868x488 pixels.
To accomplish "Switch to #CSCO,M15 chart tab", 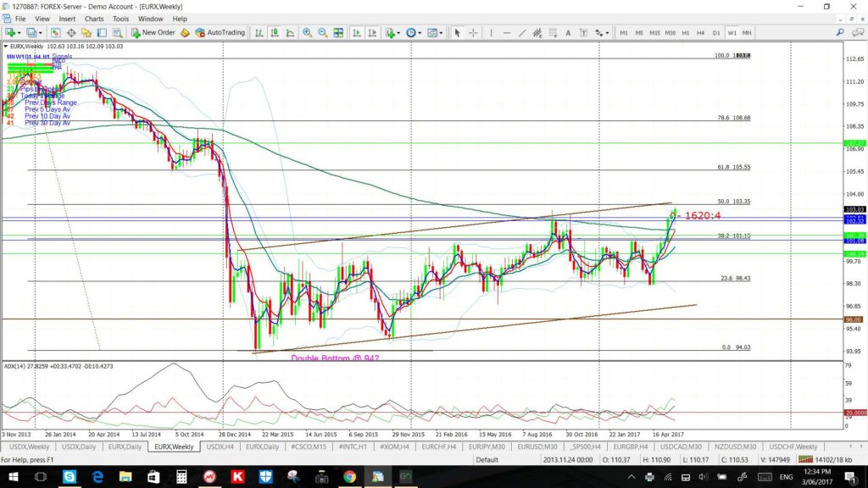I will (x=309, y=446).
